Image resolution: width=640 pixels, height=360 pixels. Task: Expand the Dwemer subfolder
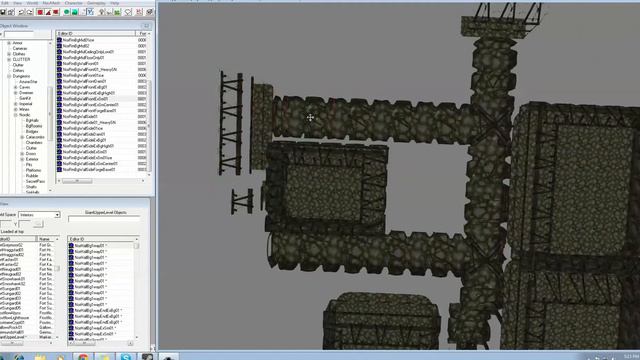[x=16, y=93]
